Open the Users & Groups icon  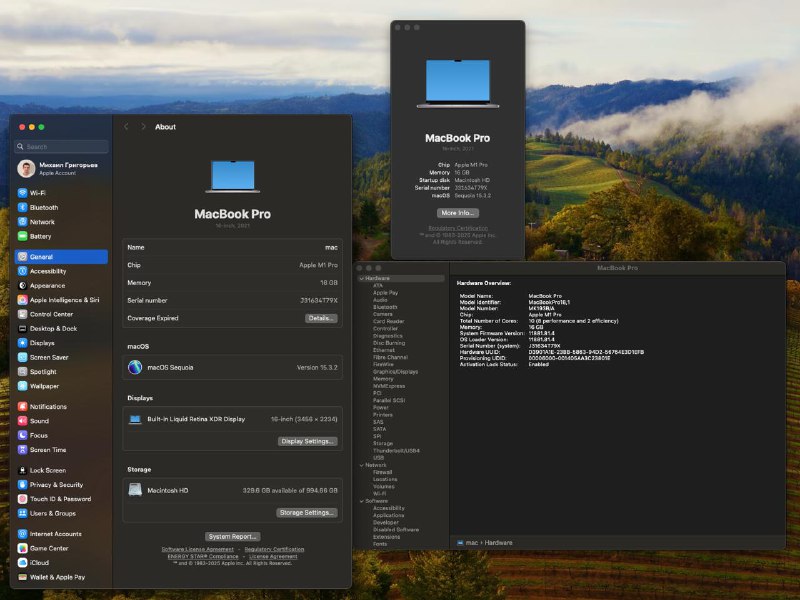[x=22, y=513]
